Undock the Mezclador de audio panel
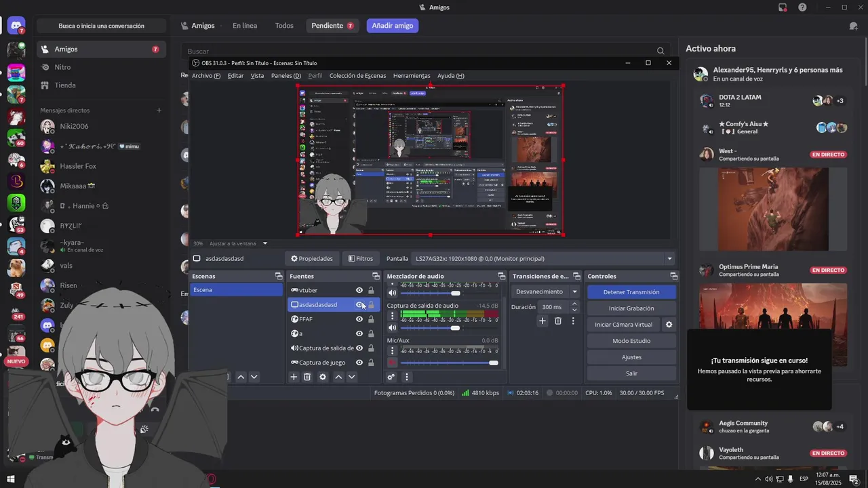This screenshot has width=868, height=488. pos(501,276)
